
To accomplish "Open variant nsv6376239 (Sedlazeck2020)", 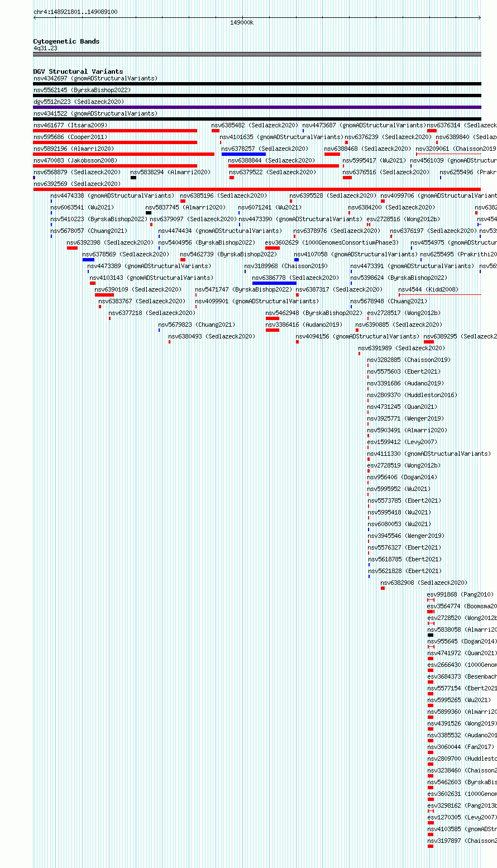I will pos(389,137).
